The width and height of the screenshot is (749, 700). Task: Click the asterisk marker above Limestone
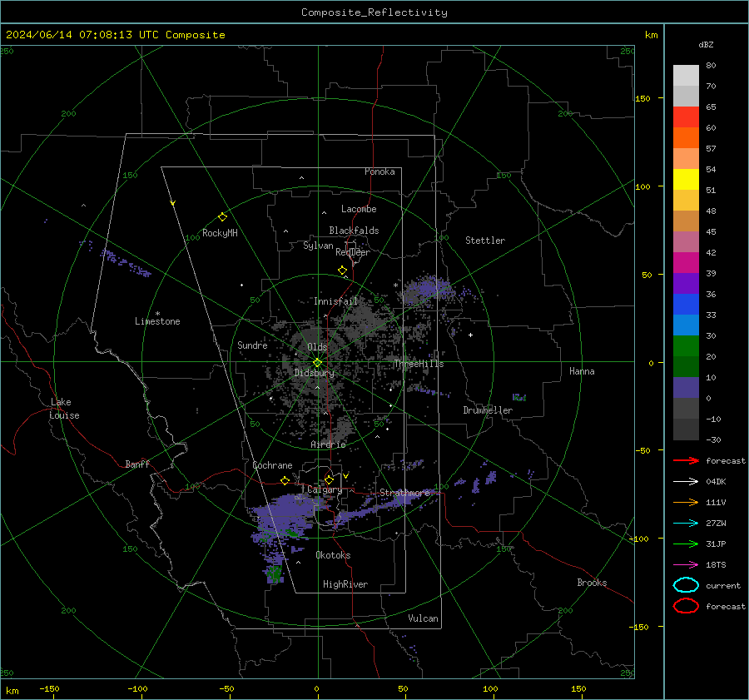pos(157,314)
